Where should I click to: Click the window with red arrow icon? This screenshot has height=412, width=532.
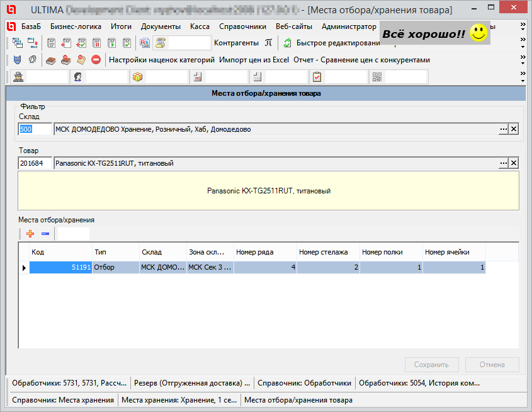[33, 43]
